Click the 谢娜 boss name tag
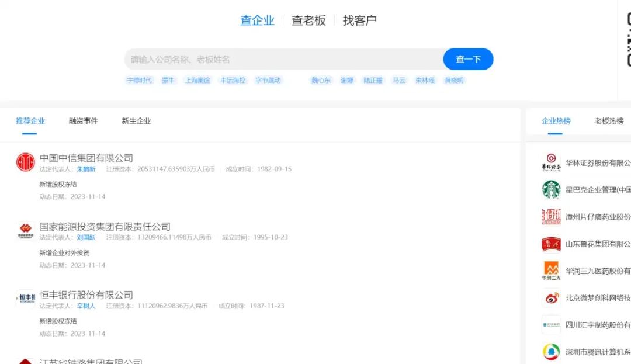The image size is (631, 364). [x=347, y=81]
